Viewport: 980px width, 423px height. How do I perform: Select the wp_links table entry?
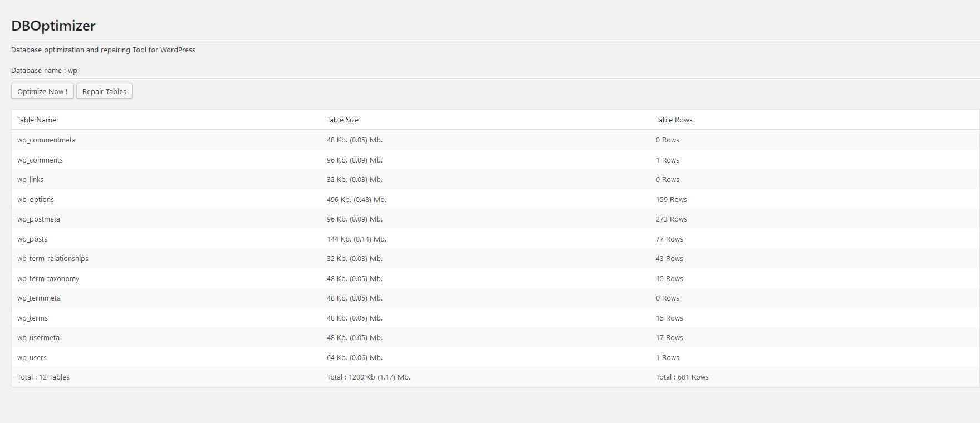click(30, 180)
